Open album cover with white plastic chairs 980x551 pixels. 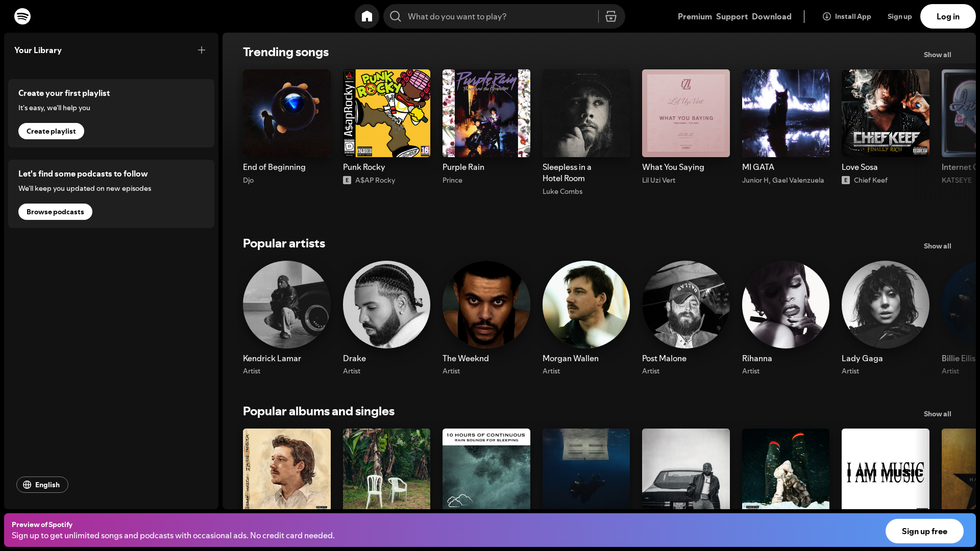pyautogui.click(x=386, y=469)
